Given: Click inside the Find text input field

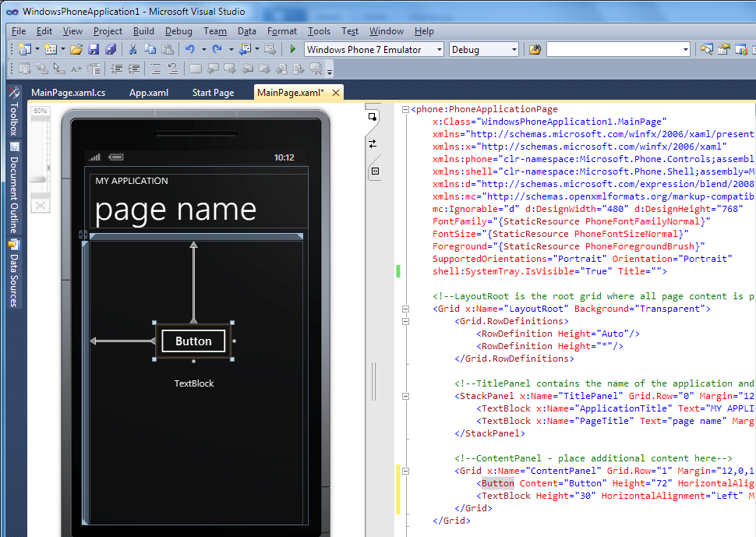Looking at the screenshot, I should (x=614, y=50).
